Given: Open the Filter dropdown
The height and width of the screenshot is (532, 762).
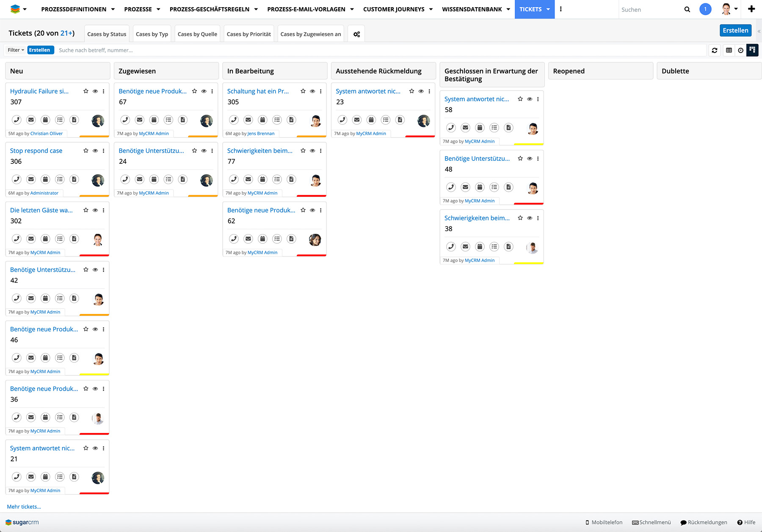Looking at the screenshot, I should (16, 50).
